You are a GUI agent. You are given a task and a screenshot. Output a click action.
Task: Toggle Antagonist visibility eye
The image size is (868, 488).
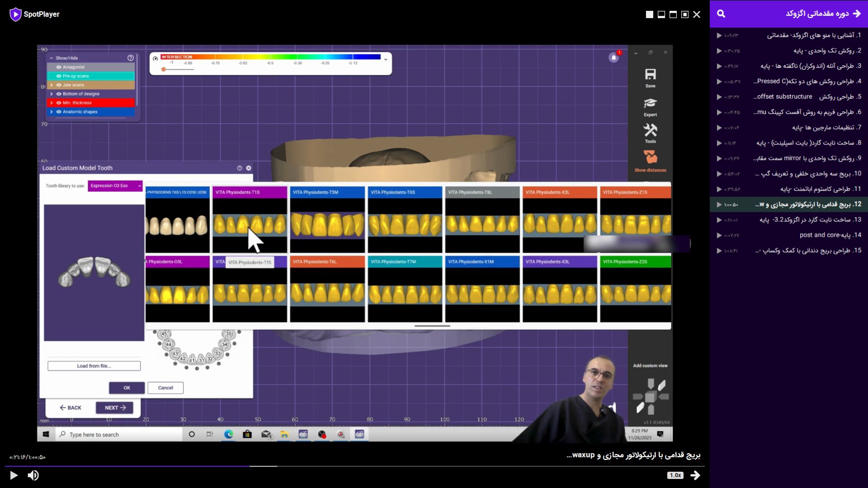(x=59, y=67)
